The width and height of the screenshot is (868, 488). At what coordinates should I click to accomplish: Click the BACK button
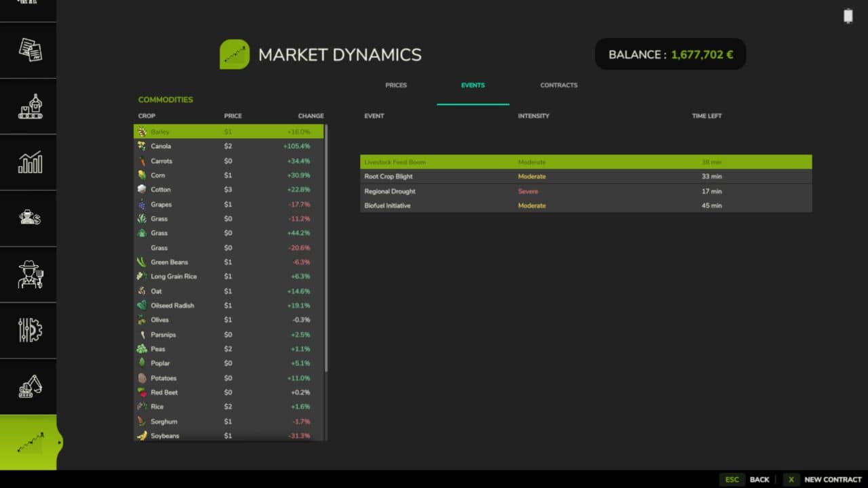click(x=759, y=479)
